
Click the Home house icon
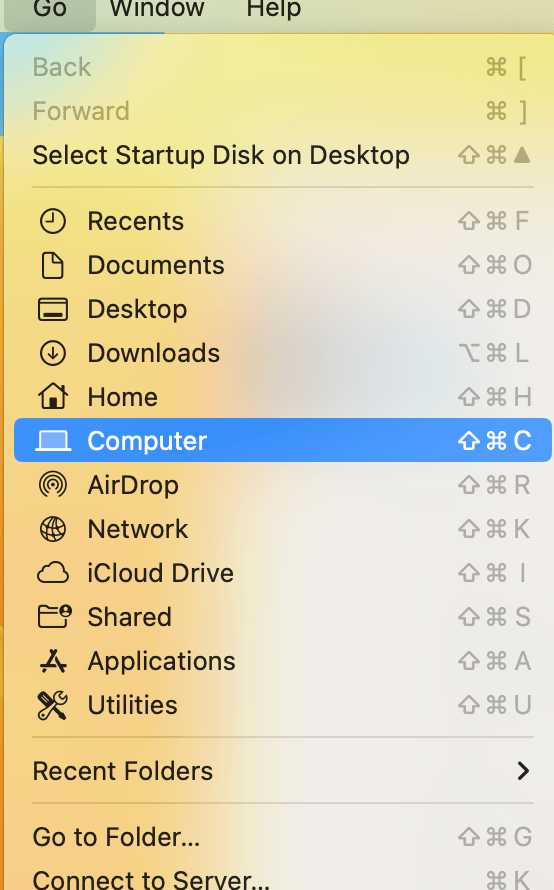tap(53, 396)
